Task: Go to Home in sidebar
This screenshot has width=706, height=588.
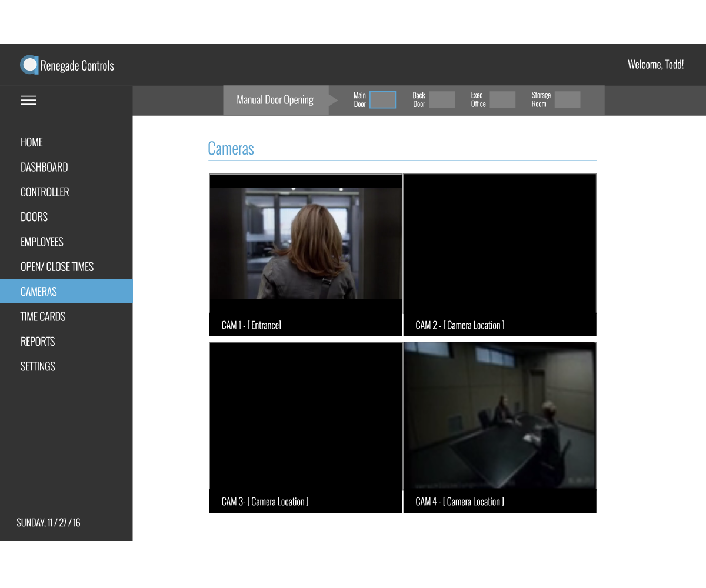Action: [x=32, y=142]
